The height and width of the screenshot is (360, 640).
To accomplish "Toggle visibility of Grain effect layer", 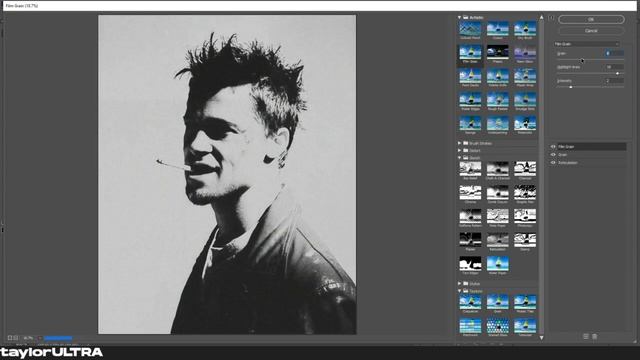I will click(553, 155).
